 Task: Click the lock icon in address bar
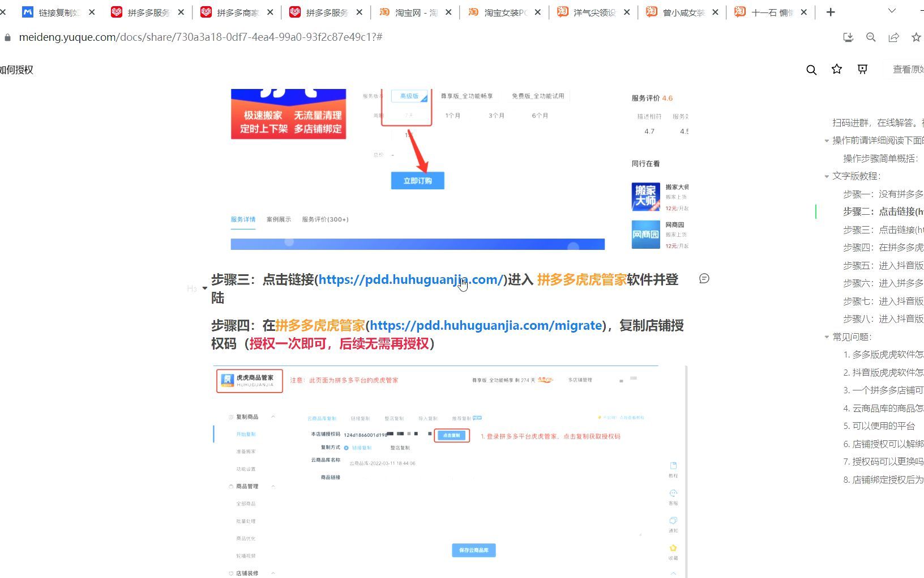click(7, 37)
